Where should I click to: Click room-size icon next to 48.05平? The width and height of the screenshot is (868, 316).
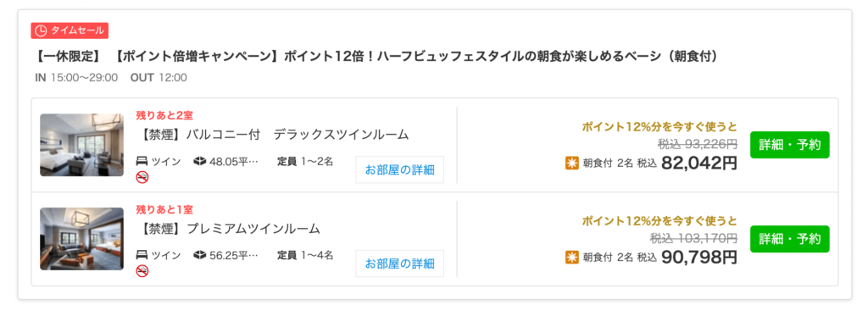(x=200, y=162)
